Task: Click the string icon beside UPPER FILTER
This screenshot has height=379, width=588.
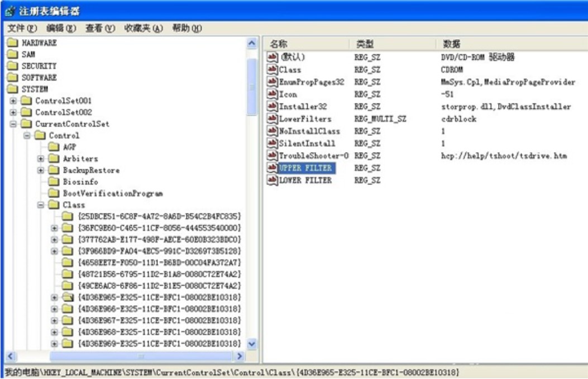Action: [273, 168]
